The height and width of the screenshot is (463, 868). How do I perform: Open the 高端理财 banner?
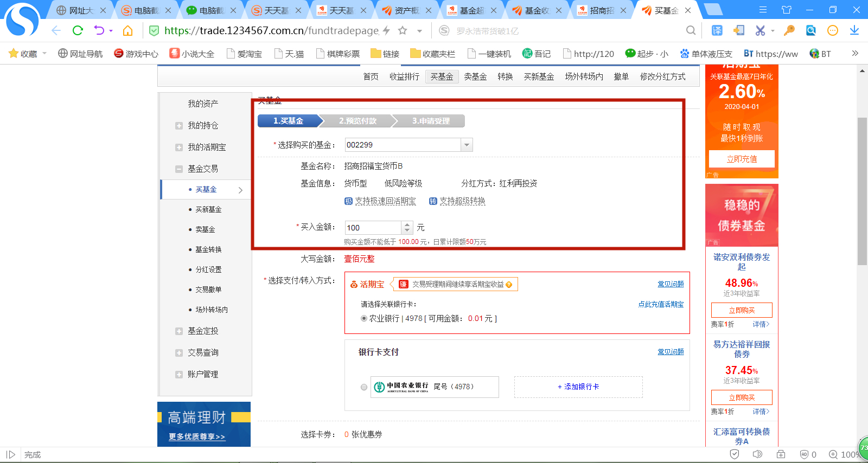pyautogui.click(x=204, y=424)
